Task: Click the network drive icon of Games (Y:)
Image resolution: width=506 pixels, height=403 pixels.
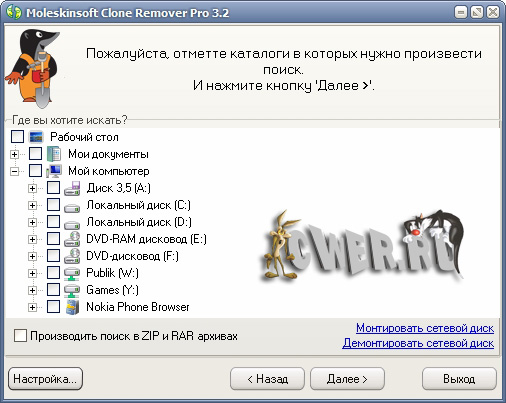Action: point(72,290)
